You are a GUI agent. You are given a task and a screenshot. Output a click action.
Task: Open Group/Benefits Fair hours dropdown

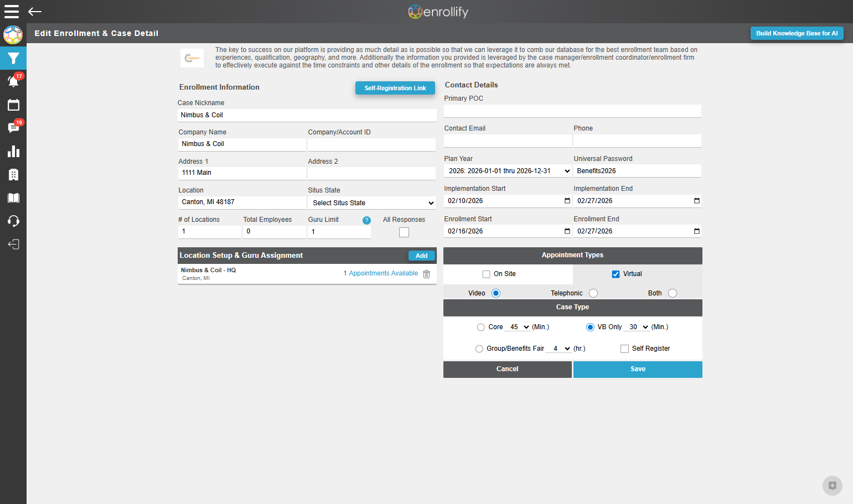click(x=559, y=349)
